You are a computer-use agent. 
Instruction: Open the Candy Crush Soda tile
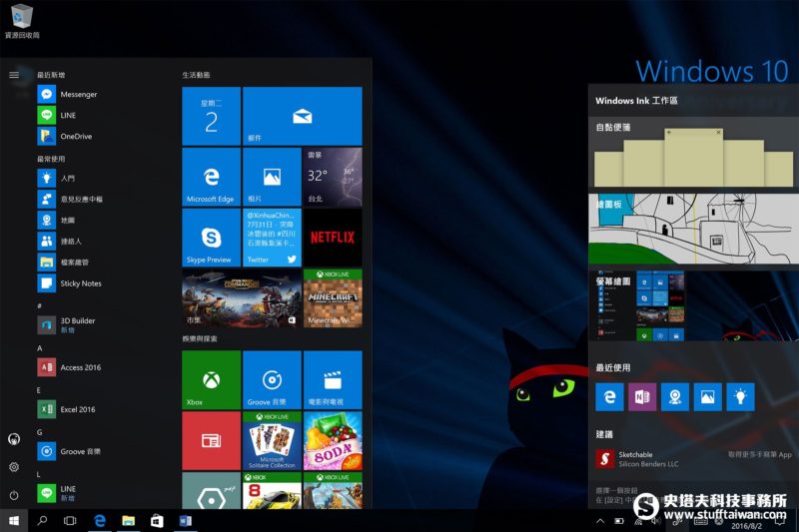333,441
